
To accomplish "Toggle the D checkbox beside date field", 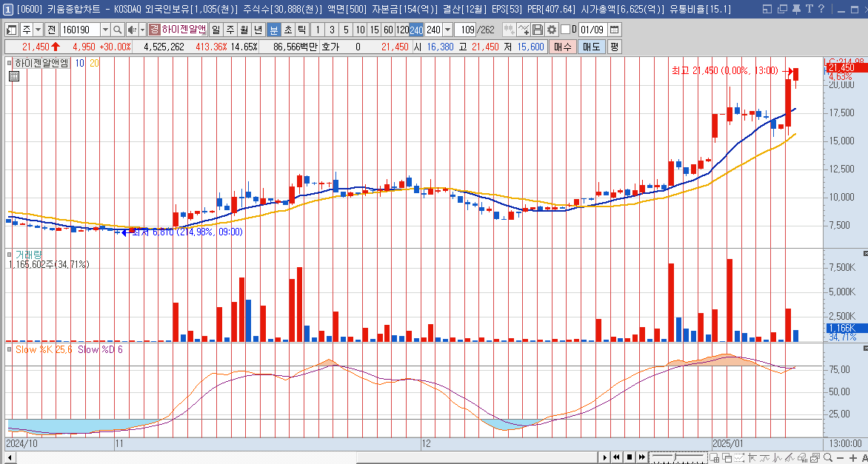I will pos(564,30).
